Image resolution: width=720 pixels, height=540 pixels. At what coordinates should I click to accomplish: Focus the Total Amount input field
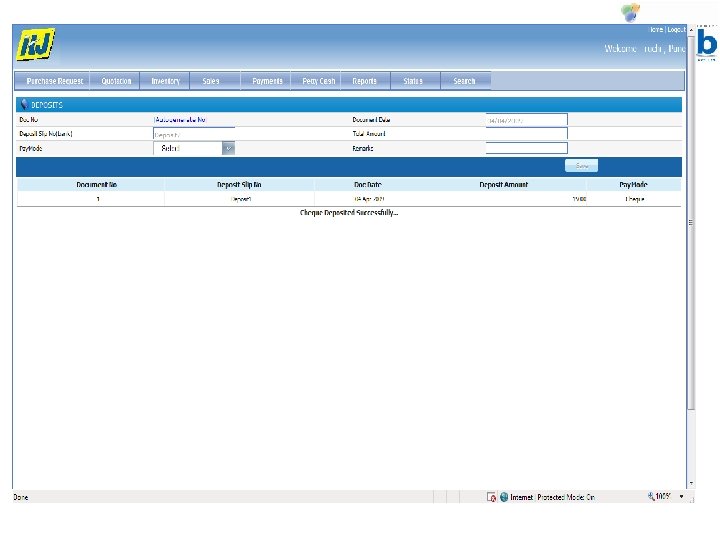click(527, 134)
